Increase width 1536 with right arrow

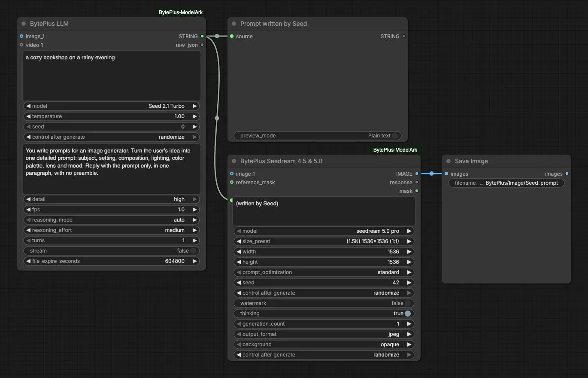tap(409, 252)
